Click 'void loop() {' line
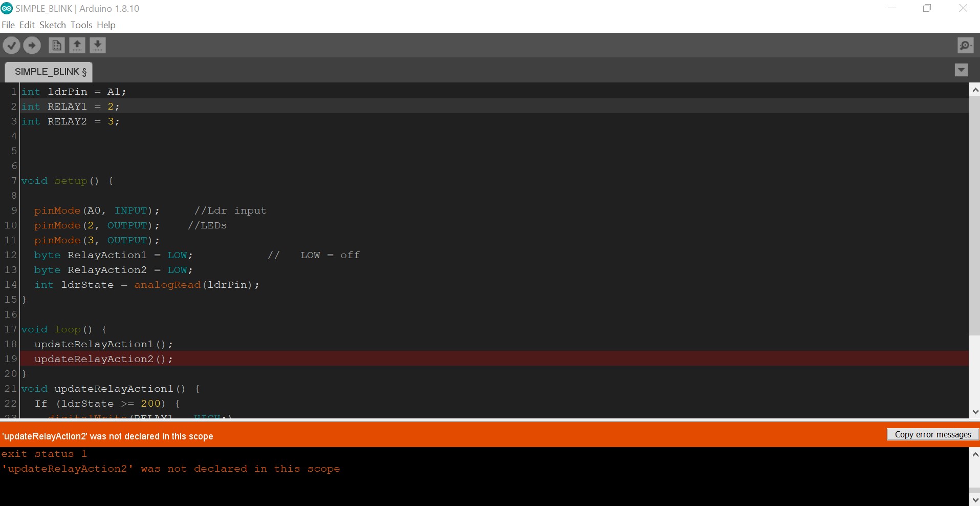 coord(63,329)
